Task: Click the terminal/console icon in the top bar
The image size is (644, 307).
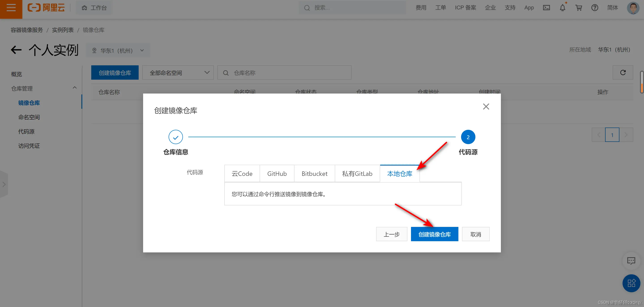Action: [546, 8]
